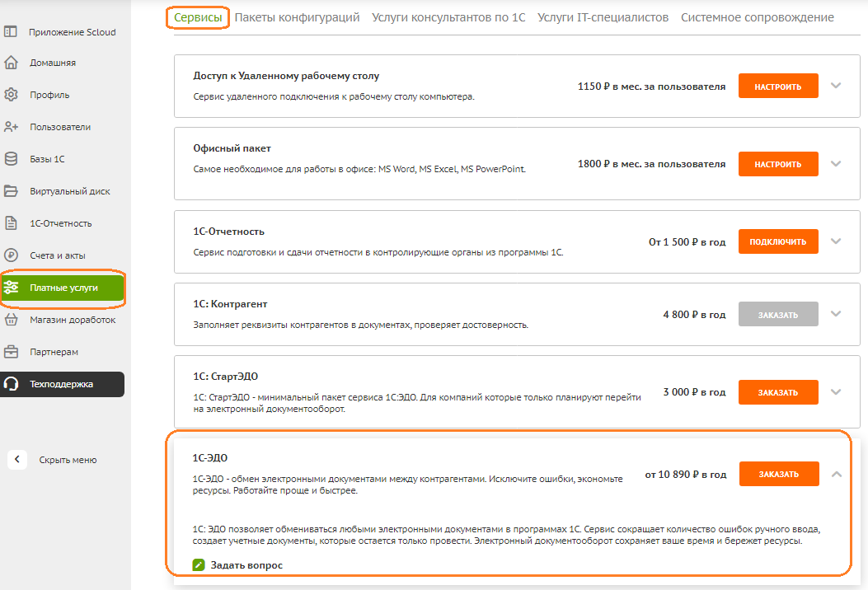Expand the 1С: СтартЭДО card chevron
868x590 pixels.
(836, 392)
